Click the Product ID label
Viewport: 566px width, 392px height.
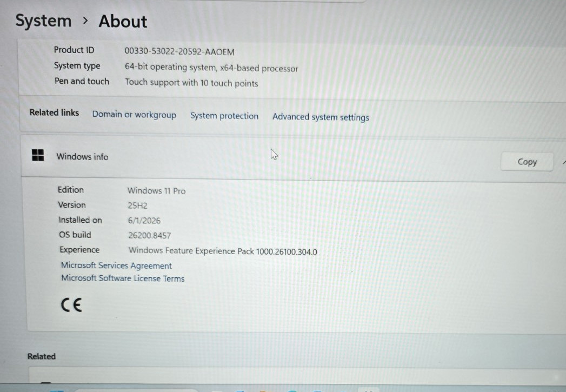coord(74,50)
